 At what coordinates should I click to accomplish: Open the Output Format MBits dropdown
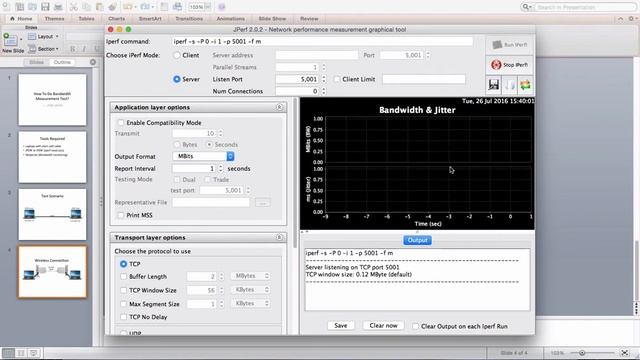[203, 156]
